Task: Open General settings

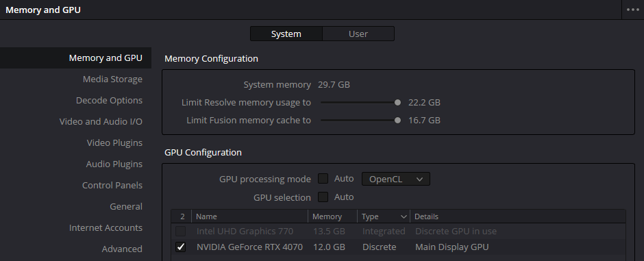Action: pos(126,206)
